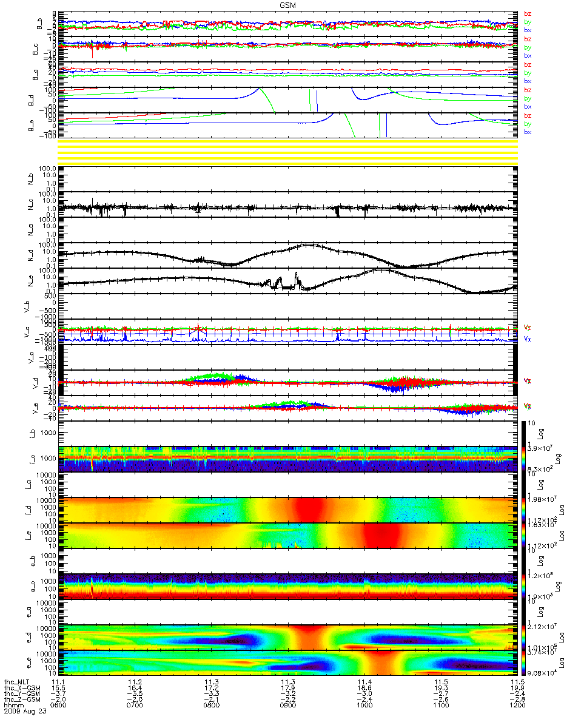Click the Vx legend entry of the V_c panel
This screenshot has height=728, width=564.
pos(528,340)
